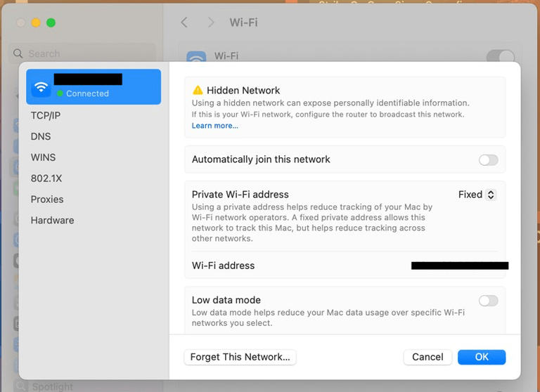Switch to the Proxies tab
This screenshot has height=392, width=540.
47,200
